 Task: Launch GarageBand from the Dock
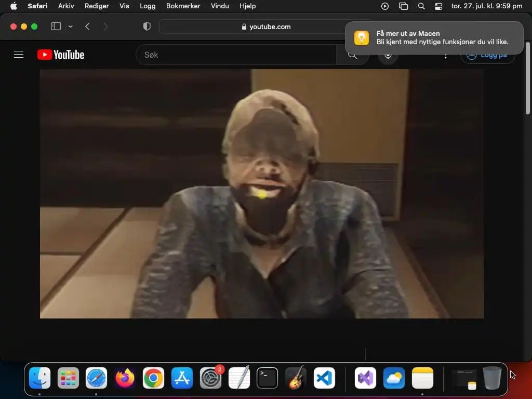click(296, 378)
